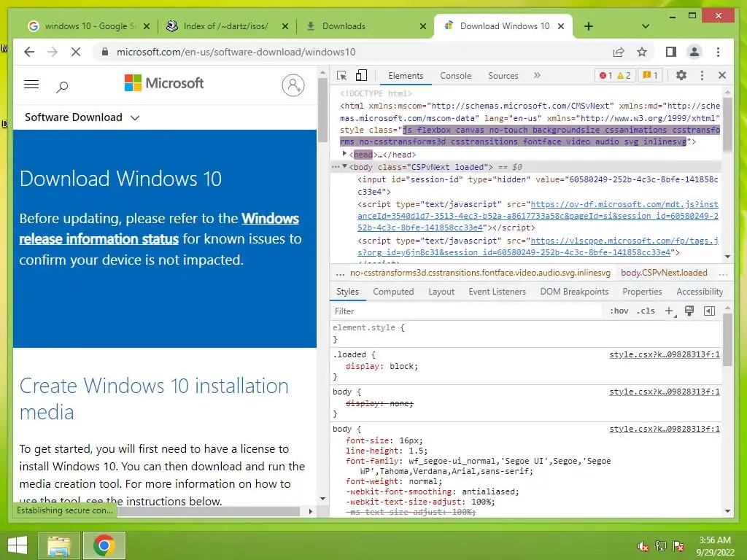Activate DevTools inspect element picker

coord(341,76)
